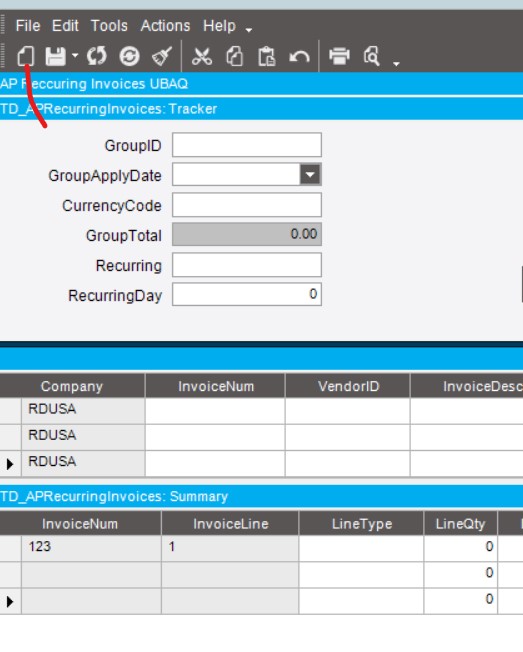Screen dimensions: 523x652
Task: Click the Save floppy disk icon
Action: 55,56
